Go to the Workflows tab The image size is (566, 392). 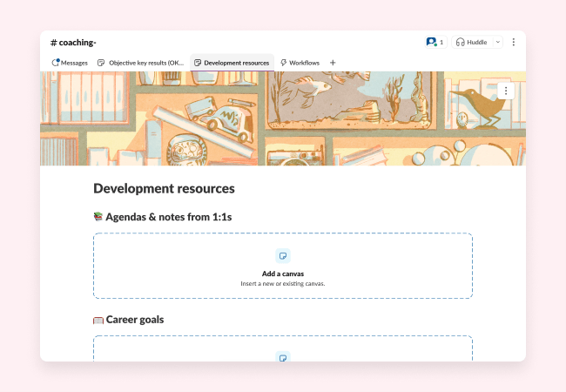coord(300,63)
